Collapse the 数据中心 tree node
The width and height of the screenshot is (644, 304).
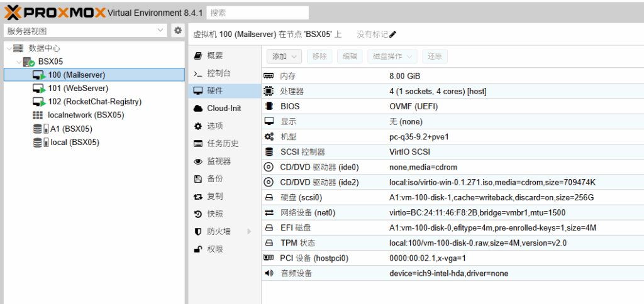[x=9, y=48]
